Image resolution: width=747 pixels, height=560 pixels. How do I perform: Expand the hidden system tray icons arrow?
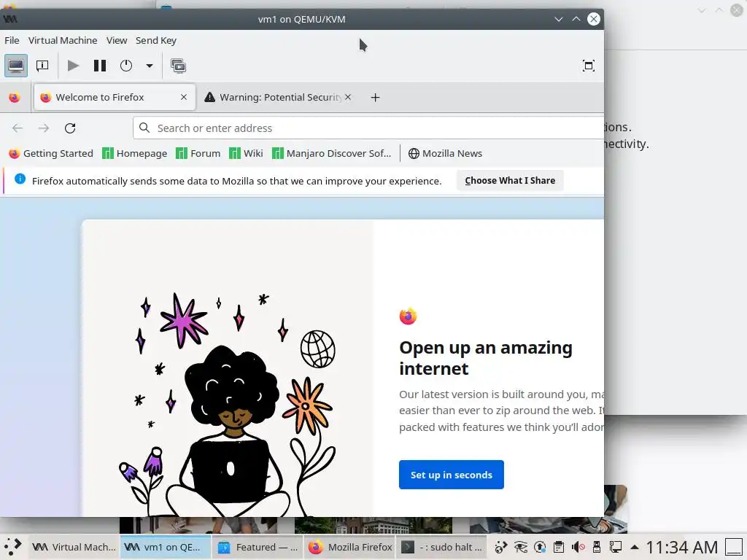[x=634, y=548]
